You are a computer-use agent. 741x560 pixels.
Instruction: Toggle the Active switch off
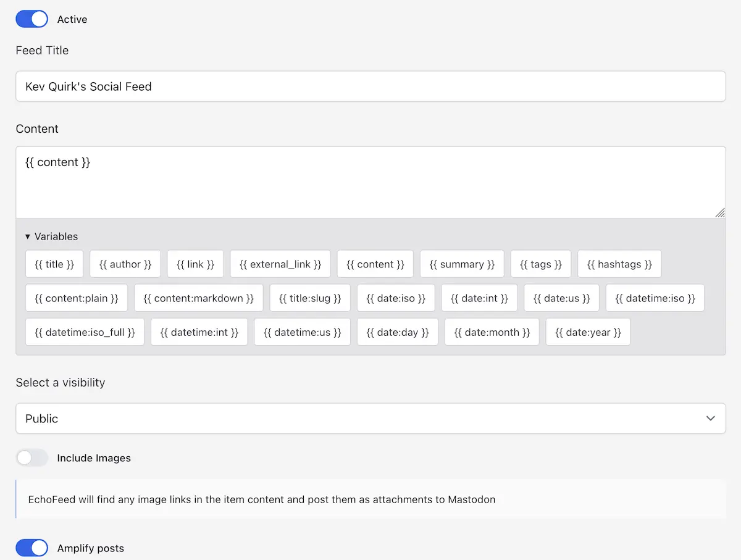click(31, 19)
